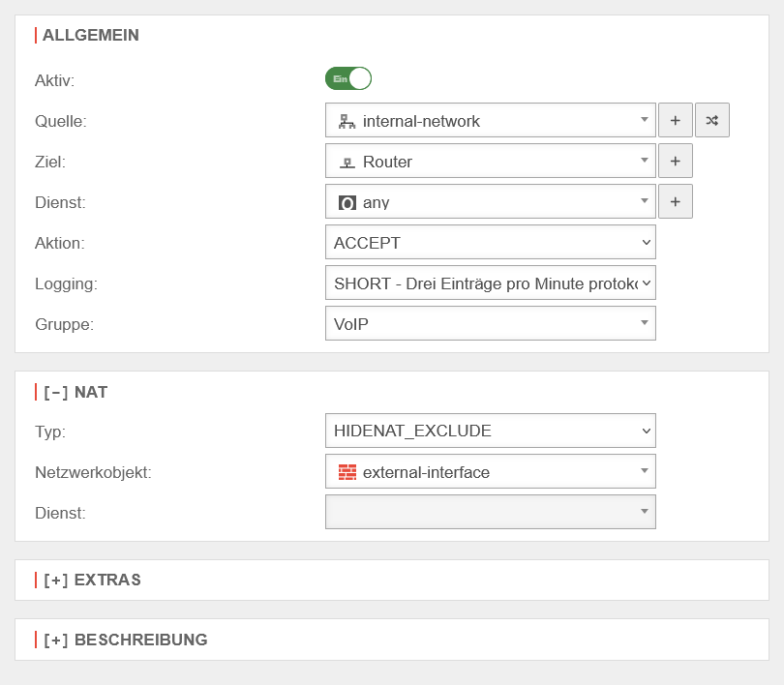Open the Logging dropdown
The width and height of the screenshot is (784, 685).
coord(490,283)
